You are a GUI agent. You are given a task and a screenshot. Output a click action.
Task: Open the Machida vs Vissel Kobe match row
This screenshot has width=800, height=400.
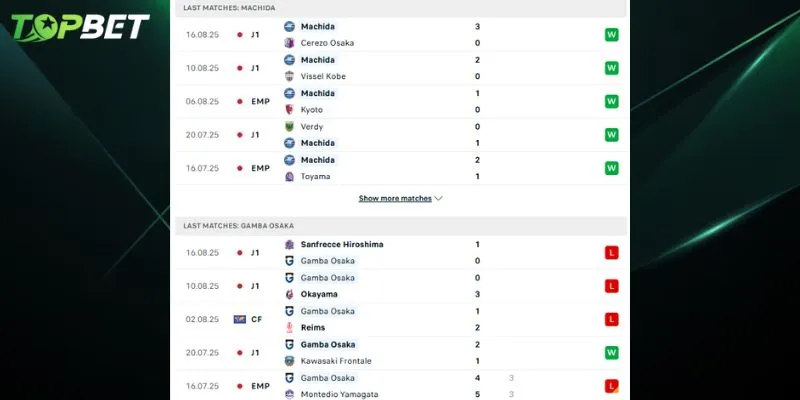pyautogui.click(x=400, y=68)
